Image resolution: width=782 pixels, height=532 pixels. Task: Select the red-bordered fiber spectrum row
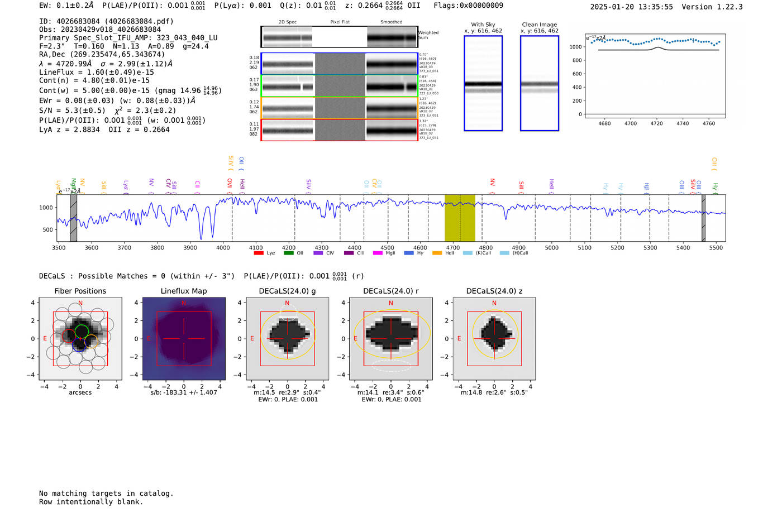tap(339, 130)
